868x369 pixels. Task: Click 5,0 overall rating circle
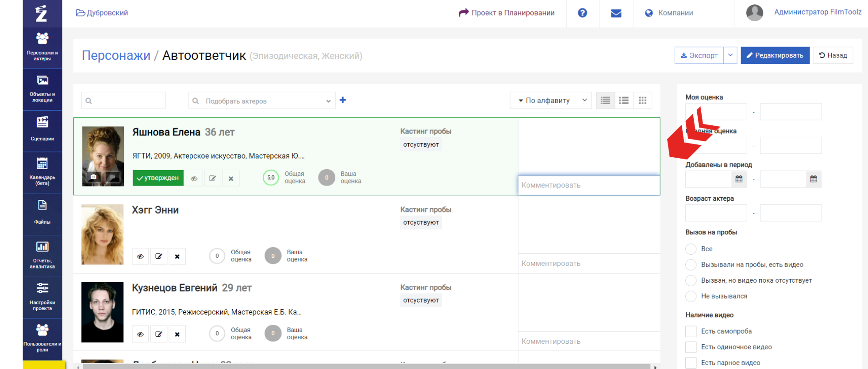(271, 178)
